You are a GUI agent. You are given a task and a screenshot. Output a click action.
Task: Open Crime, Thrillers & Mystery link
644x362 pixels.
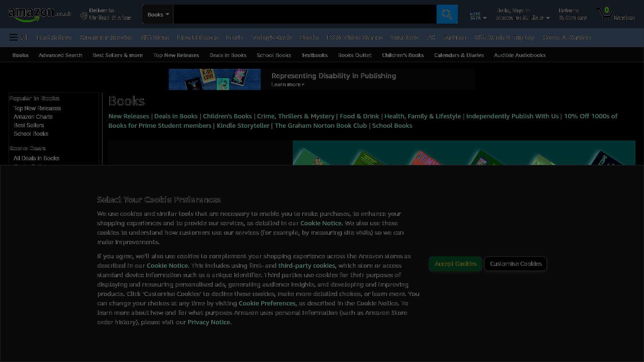pos(296,116)
